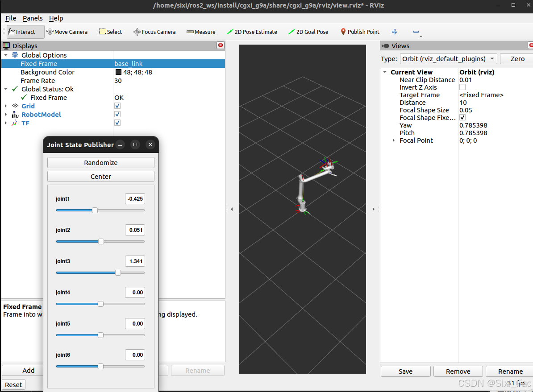This screenshot has height=392, width=533.
Task: Click the joint3 value field
Action: click(x=135, y=261)
